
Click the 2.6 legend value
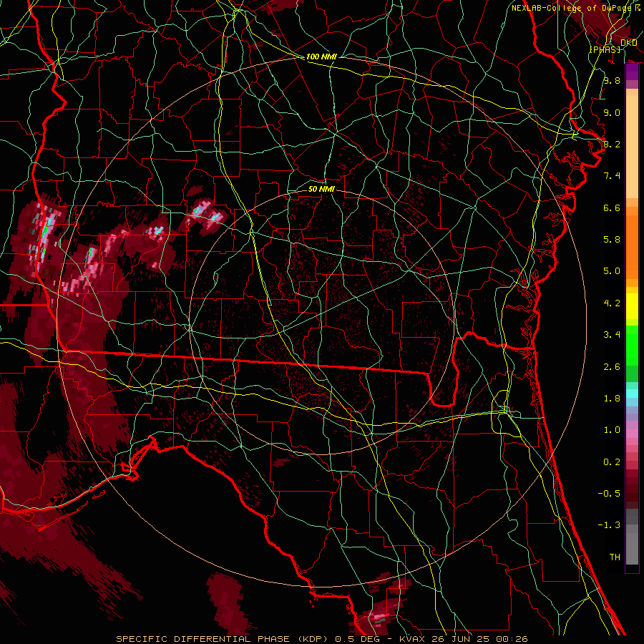[612, 367]
